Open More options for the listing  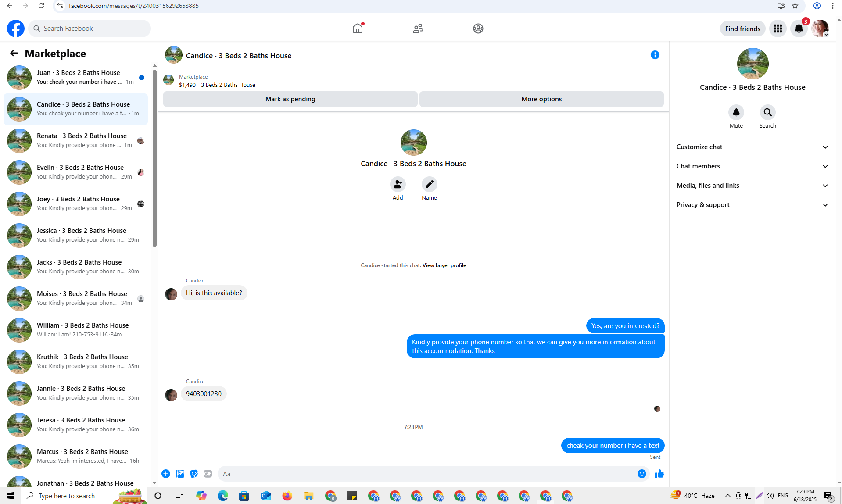[541, 99]
